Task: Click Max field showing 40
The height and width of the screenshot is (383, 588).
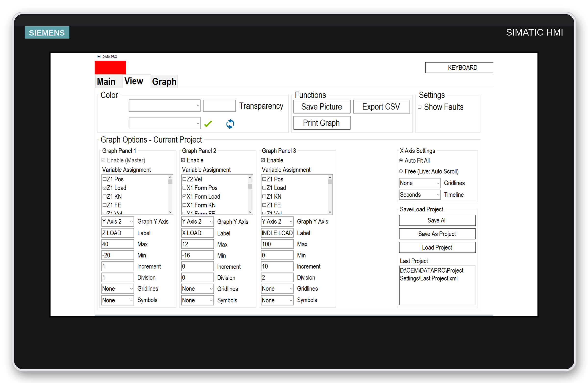Action: (x=118, y=244)
